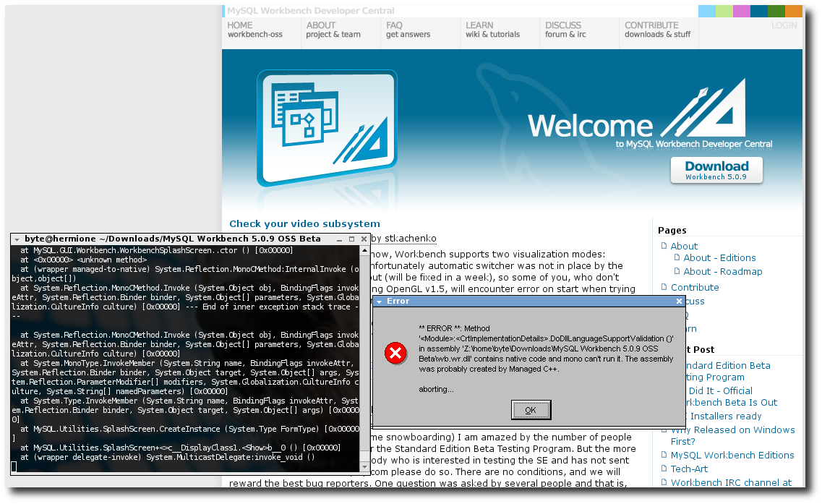Click the page icon beside MySQL Workbench Editions
Viewport: 822px width, 504px height.
(x=664, y=455)
